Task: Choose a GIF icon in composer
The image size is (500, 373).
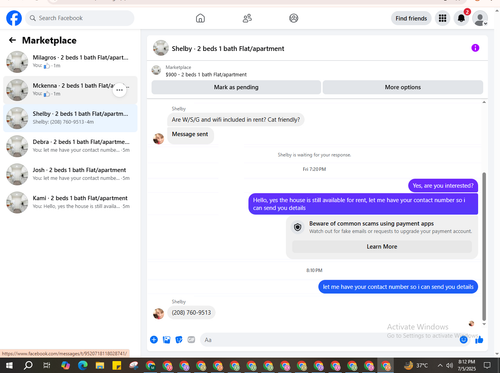Action: [191, 340]
